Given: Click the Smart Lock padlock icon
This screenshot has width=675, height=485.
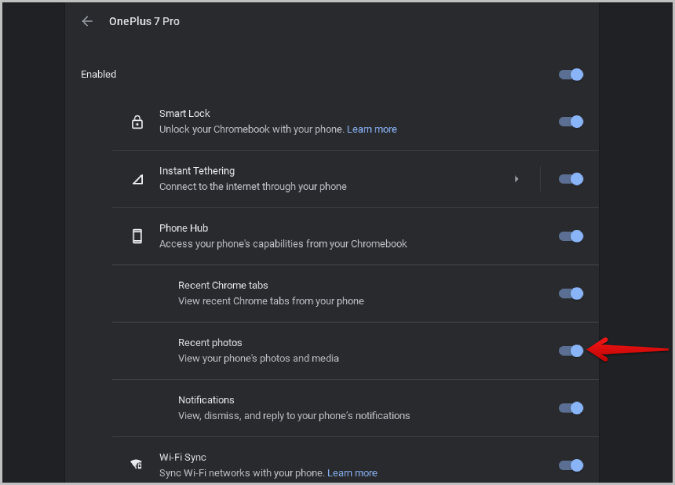Looking at the screenshot, I should point(137,122).
